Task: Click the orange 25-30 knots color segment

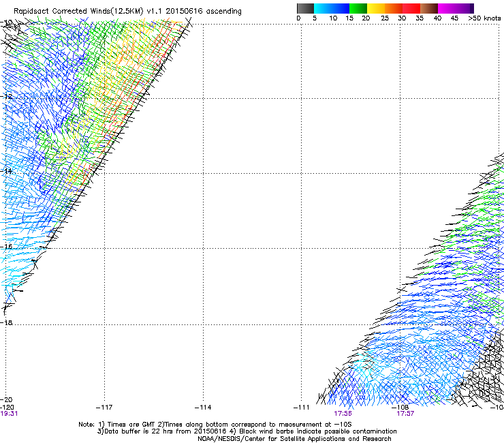Action: [x=394, y=8]
